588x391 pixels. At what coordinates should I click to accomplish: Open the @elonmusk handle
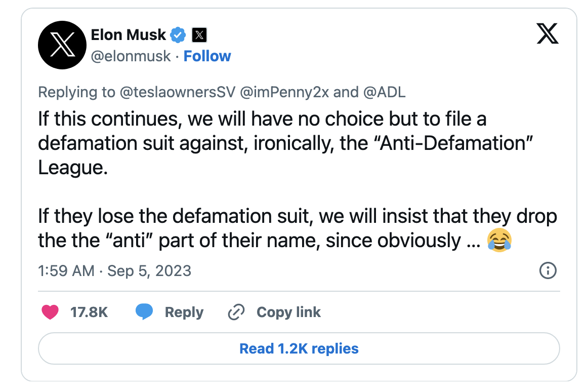point(131,56)
